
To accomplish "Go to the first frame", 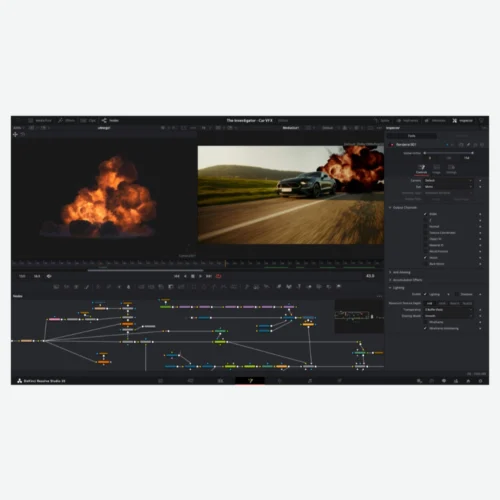I will tap(177, 276).
